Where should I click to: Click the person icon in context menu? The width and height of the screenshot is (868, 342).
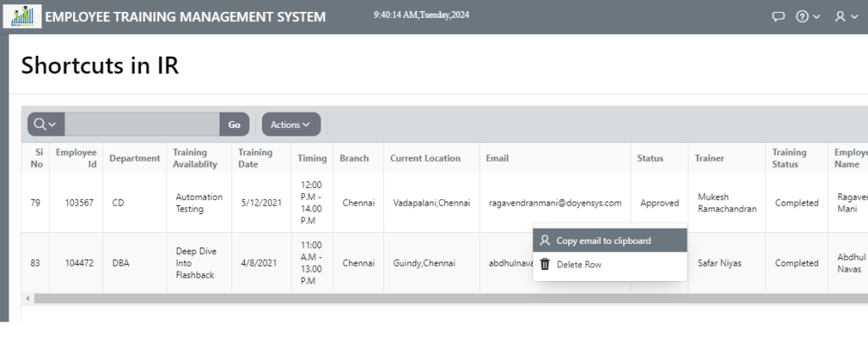(x=545, y=240)
